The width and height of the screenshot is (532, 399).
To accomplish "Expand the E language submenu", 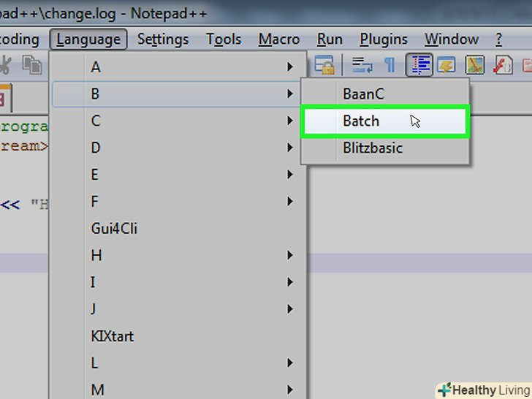I will coord(178,175).
